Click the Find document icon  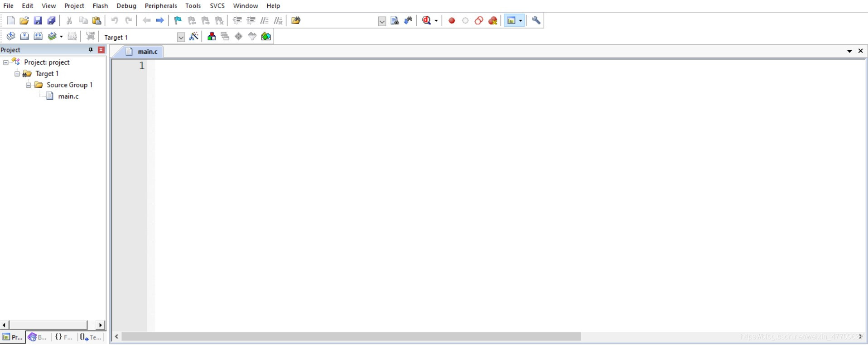395,20
